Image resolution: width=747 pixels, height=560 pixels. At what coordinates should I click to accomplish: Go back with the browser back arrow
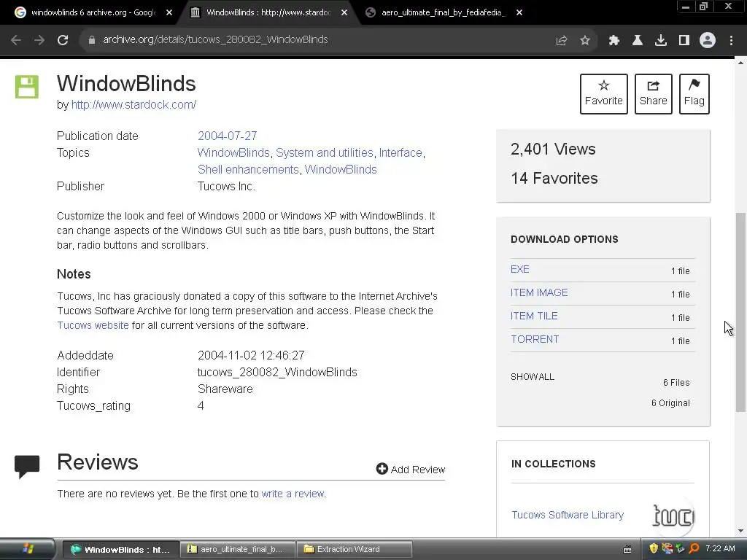pos(16,40)
